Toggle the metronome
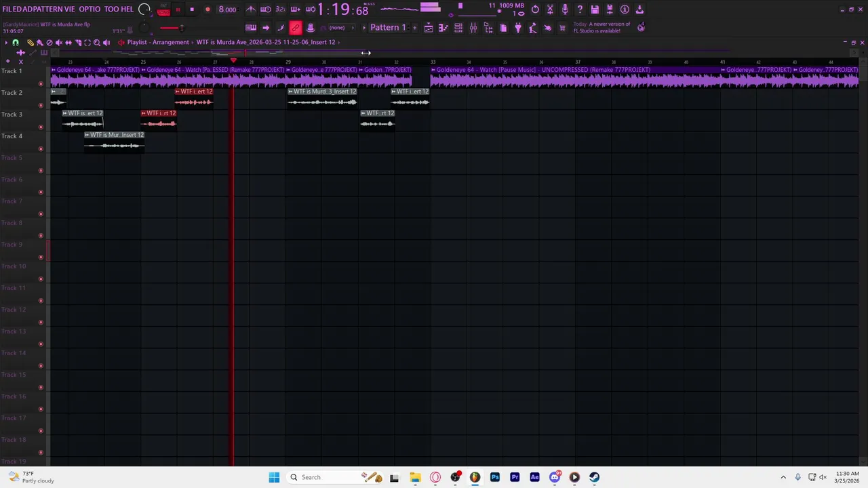Screen dimensions: 868x488 coord(250,9)
